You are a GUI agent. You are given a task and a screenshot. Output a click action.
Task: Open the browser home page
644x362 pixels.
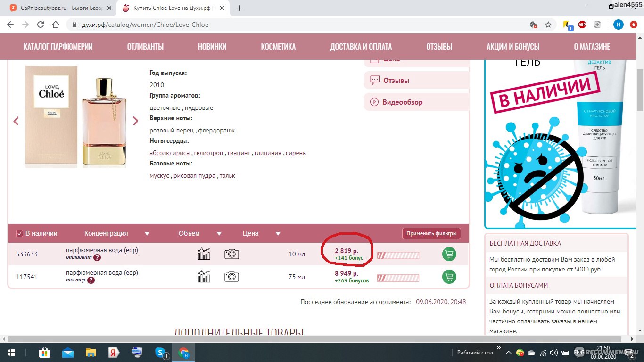[56, 25]
